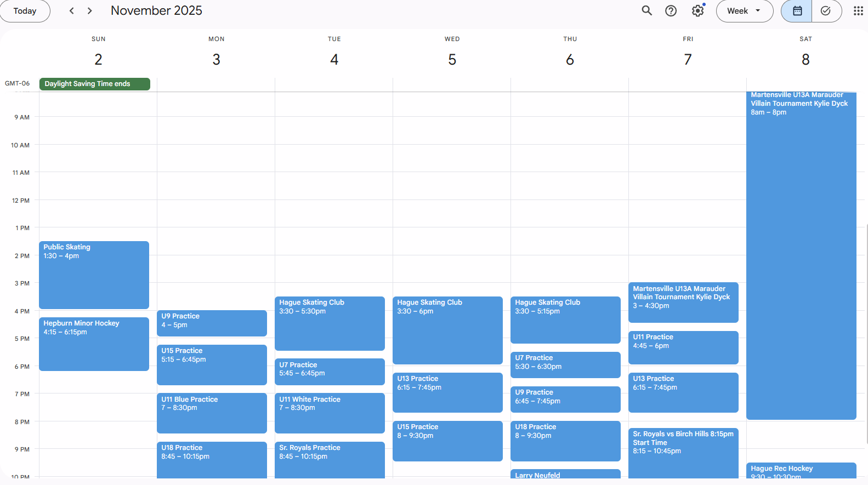Open the Support help icon
The height and width of the screenshot is (485, 868).
tap(671, 11)
